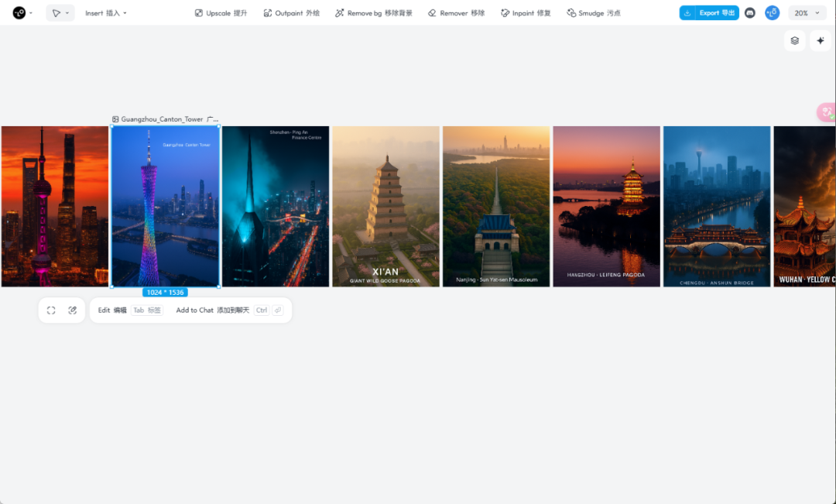The height and width of the screenshot is (504, 836).
Task: Click the Edit button in selection toolbar
Action: (111, 310)
